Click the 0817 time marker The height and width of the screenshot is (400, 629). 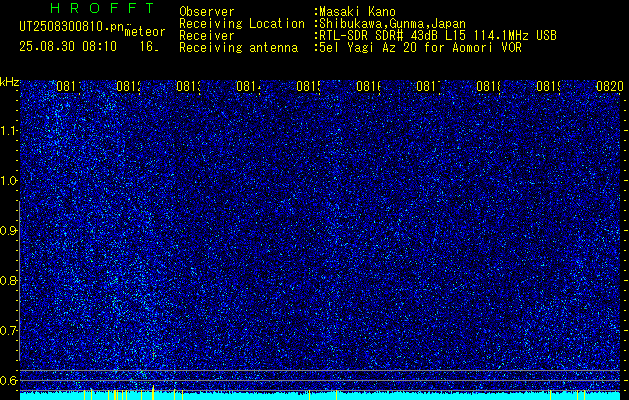pos(429,86)
